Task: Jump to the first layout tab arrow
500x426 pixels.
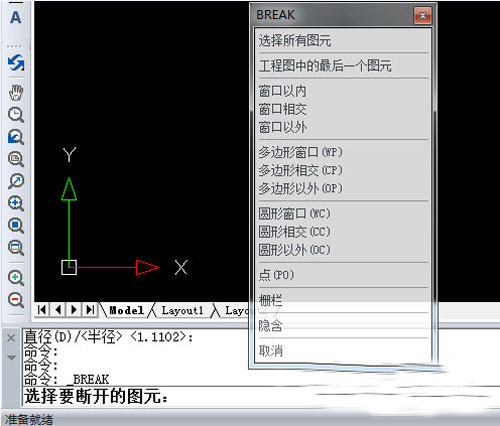Action: click(x=42, y=310)
